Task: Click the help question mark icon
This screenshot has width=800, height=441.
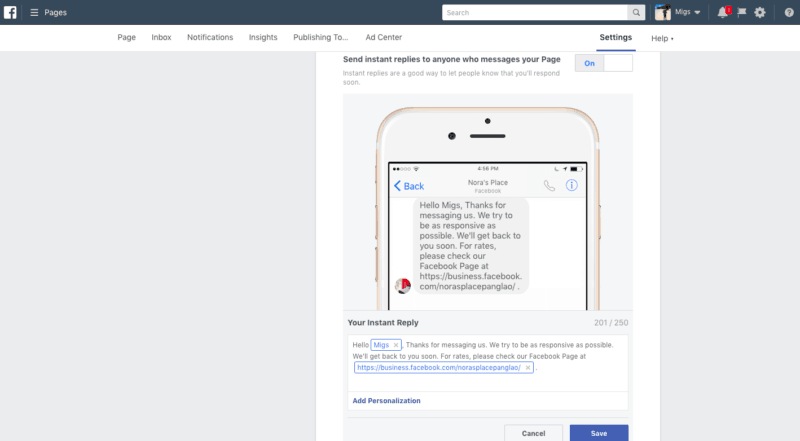Action: 789,13
